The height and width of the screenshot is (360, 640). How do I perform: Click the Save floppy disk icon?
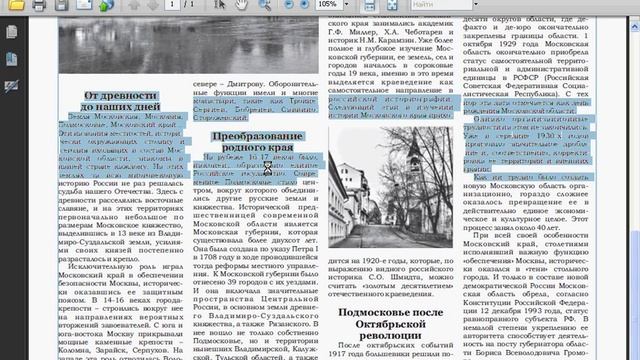pyautogui.click(x=62, y=5)
